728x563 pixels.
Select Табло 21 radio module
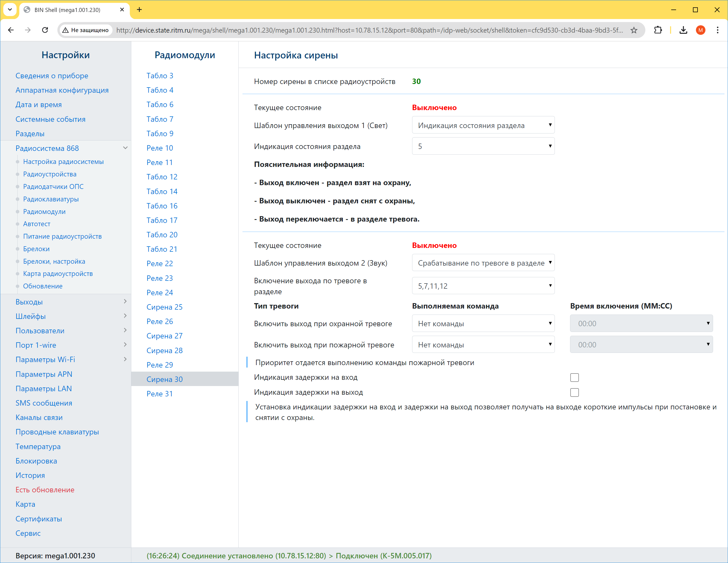pos(162,249)
